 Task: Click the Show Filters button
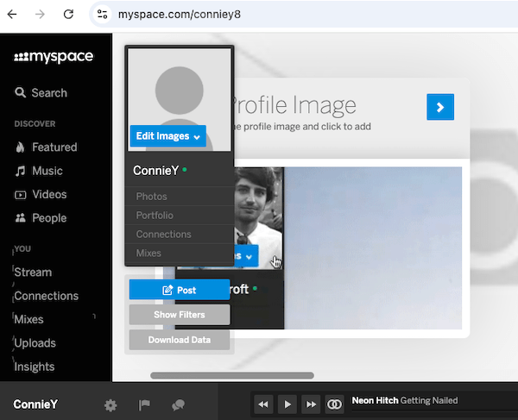179,315
